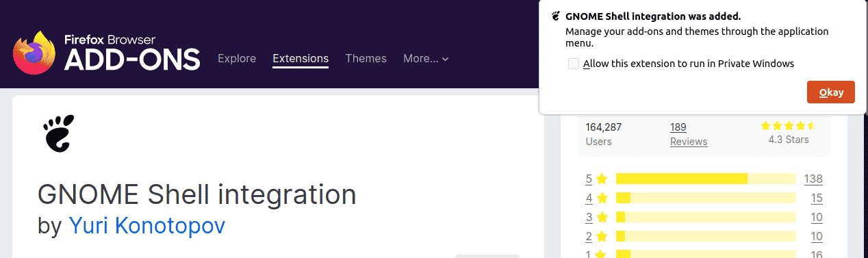The width and height of the screenshot is (868, 258).
Task: Click the 10 three-star review count
Action: click(x=816, y=218)
